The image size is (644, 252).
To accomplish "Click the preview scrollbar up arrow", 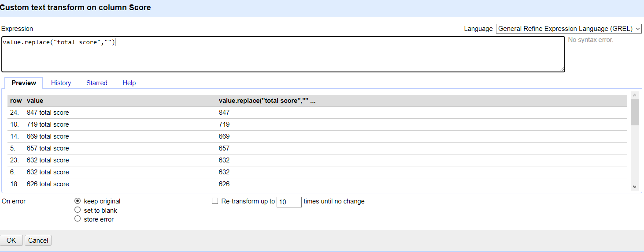I will tap(634, 95).
